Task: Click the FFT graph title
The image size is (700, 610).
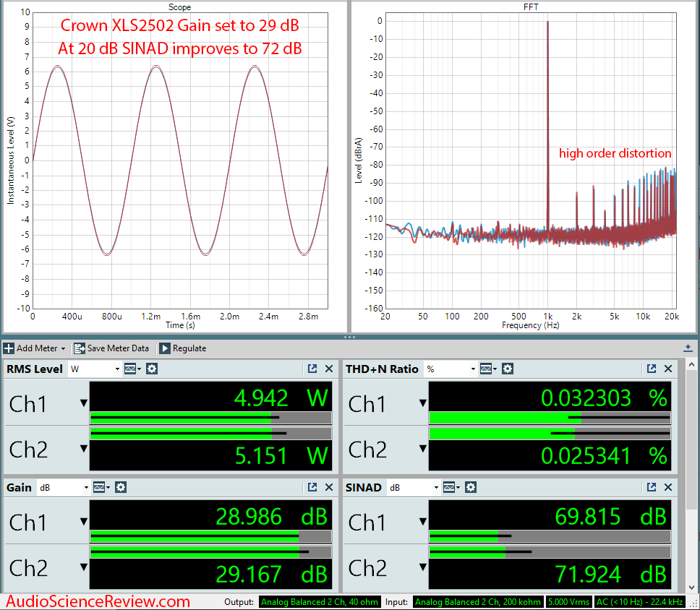Action: tap(531, 7)
